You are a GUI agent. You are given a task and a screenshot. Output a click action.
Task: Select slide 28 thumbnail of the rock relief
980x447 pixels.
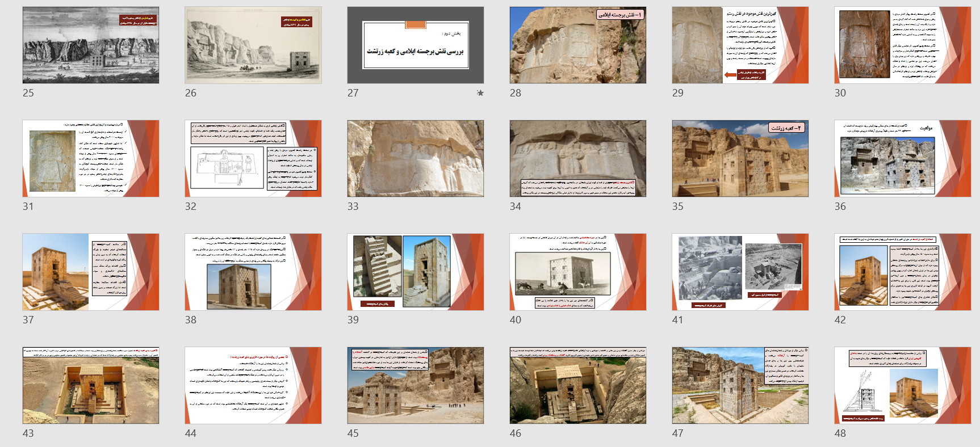coord(578,45)
